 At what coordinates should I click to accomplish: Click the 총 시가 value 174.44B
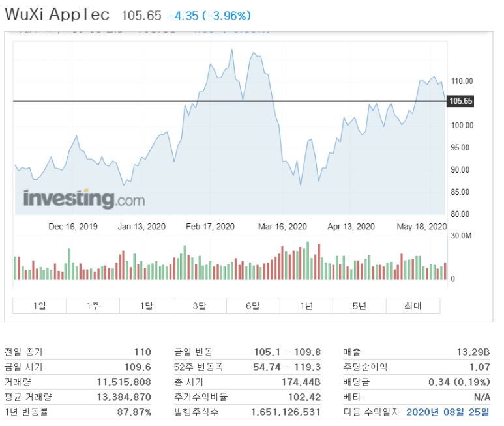click(301, 382)
